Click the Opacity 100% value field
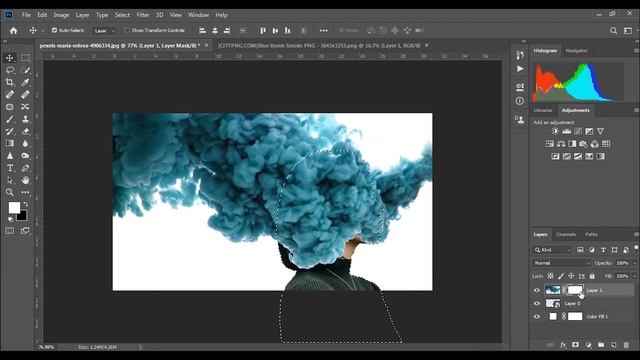This screenshot has width=640, height=360. [x=622, y=263]
